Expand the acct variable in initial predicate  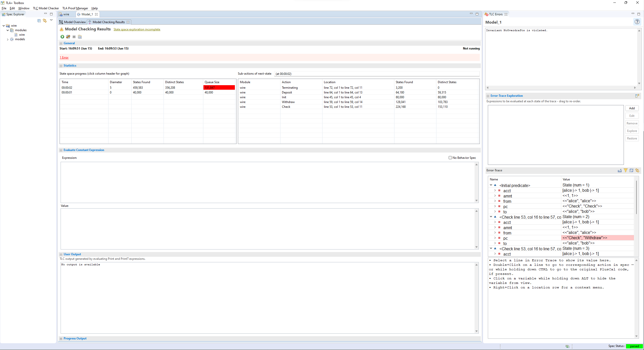pos(494,190)
